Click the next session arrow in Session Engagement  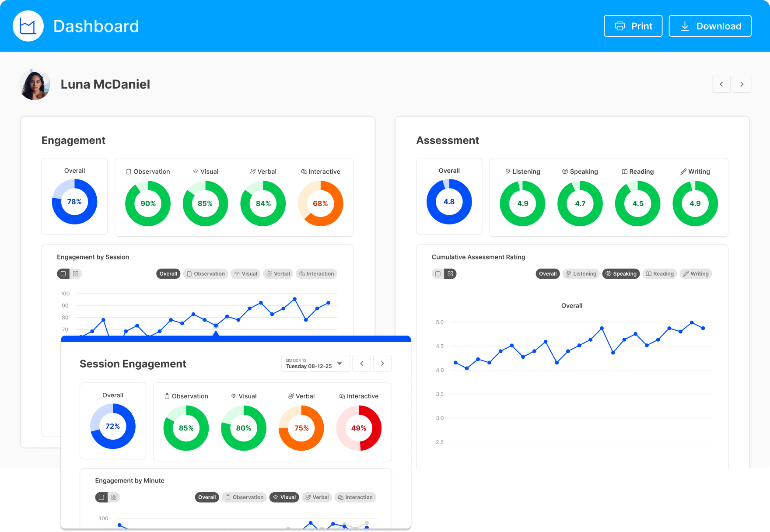click(382, 363)
